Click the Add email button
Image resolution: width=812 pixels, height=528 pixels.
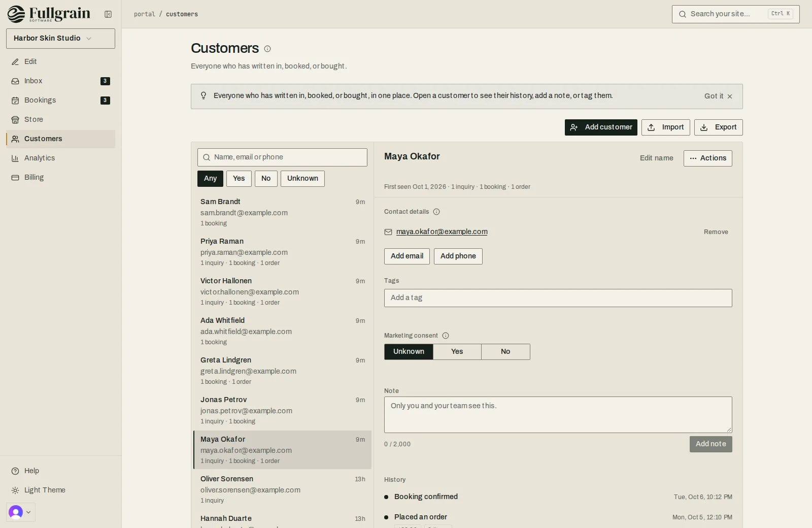tap(407, 256)
